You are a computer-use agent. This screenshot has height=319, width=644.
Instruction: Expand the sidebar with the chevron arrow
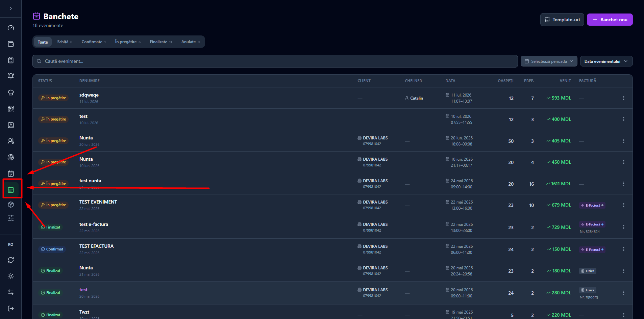point(11,8)
